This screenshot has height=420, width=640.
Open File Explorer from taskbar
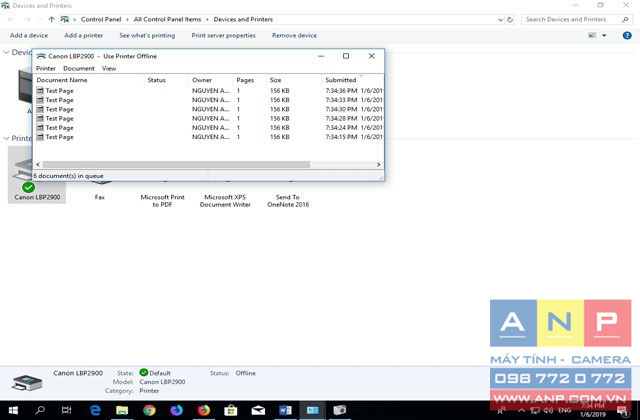click(x=122, y=410)
